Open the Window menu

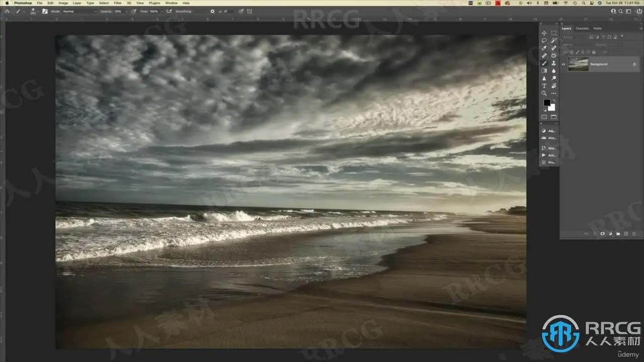click(x=171, y=3)
